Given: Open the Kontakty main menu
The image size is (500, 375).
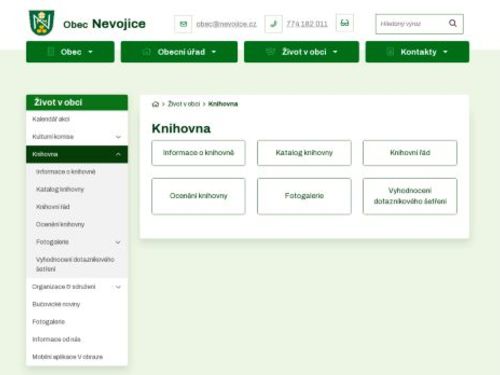Looking at the screenshot, I should tap(417, 52).
